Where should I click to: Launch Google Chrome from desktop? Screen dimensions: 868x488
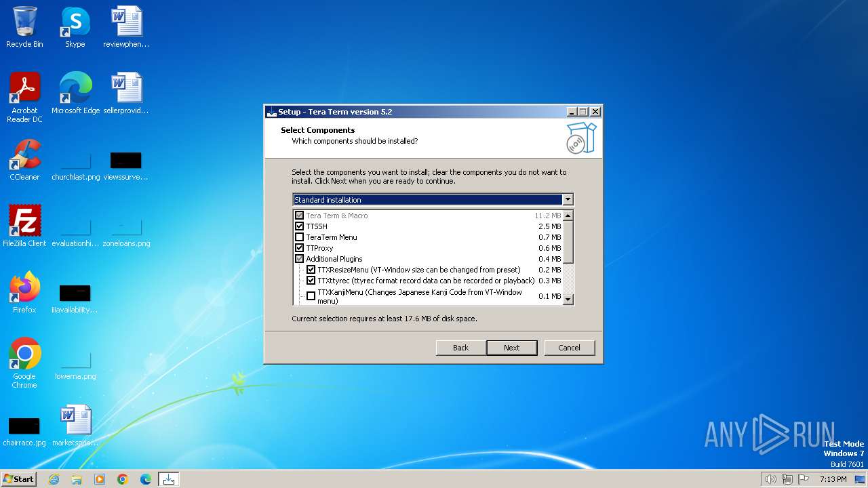[x=24, y=363]
